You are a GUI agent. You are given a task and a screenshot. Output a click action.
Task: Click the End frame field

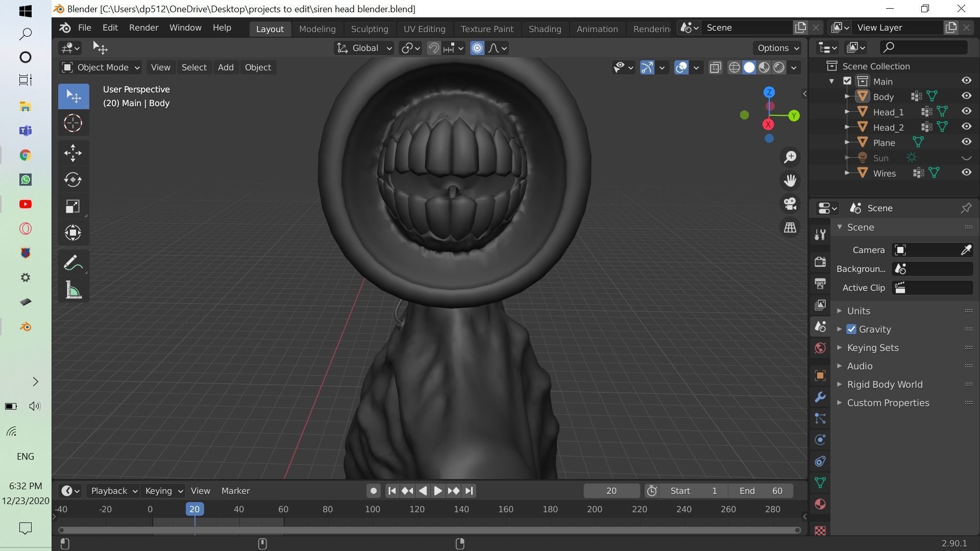click(761, 491)
